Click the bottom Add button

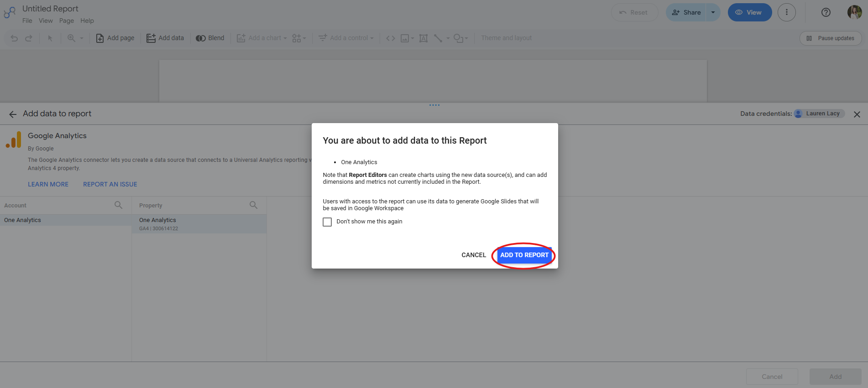[x=836, y=377]
